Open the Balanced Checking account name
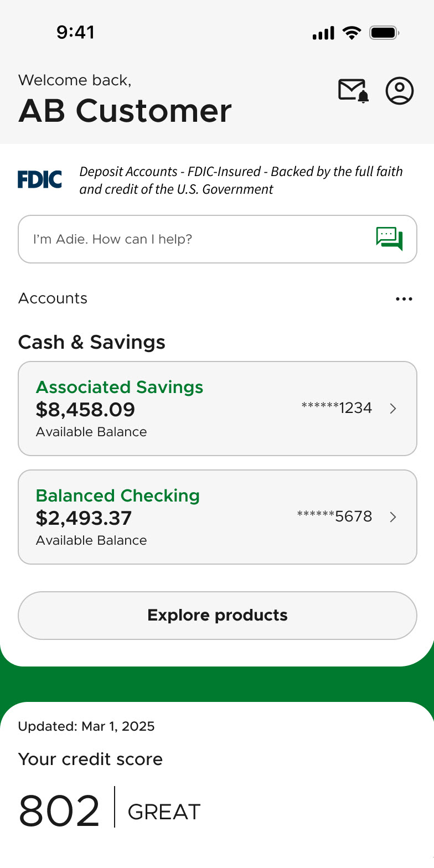 [x=118, y=495]
